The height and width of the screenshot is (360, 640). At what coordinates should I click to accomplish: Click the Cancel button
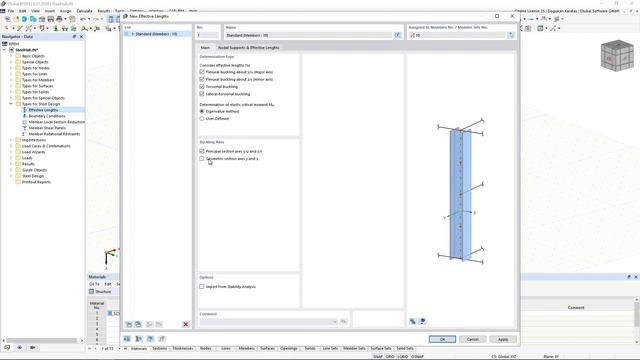pos(472,339)
